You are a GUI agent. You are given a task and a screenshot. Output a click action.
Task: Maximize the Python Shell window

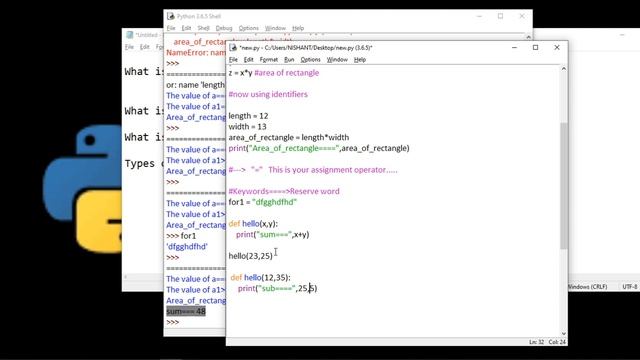[500, 16]
